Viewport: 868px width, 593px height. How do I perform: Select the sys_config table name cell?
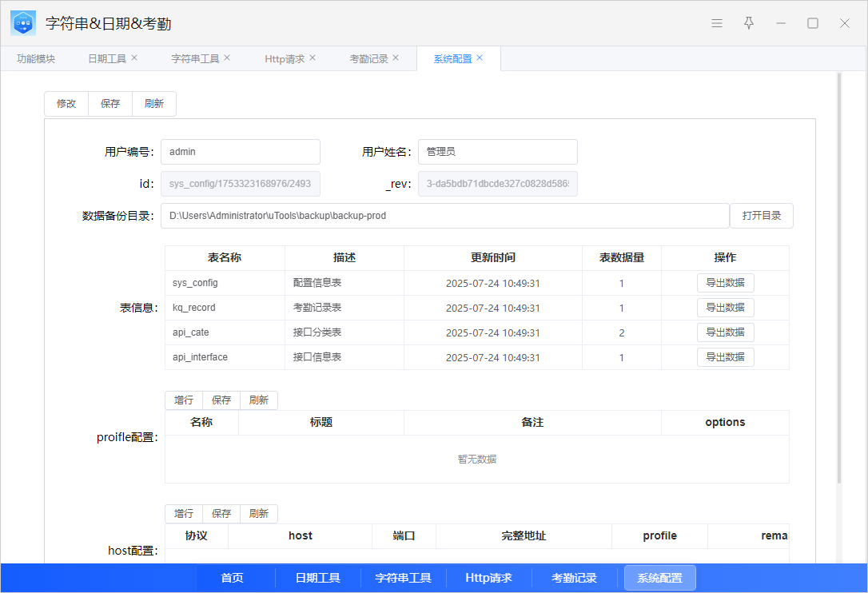(x=225, y=283)
